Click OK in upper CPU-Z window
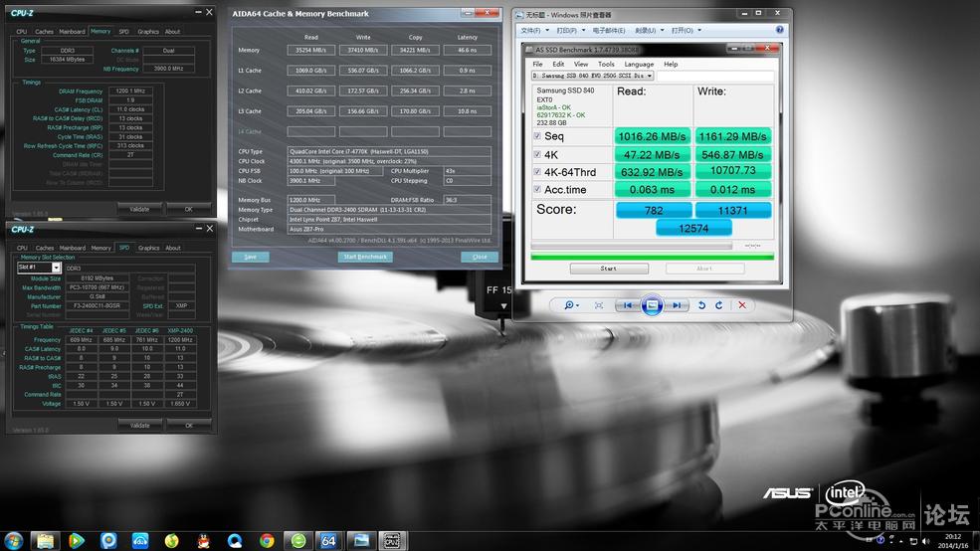The width and height of the screenshot is (980, 551). coord(189,209)
